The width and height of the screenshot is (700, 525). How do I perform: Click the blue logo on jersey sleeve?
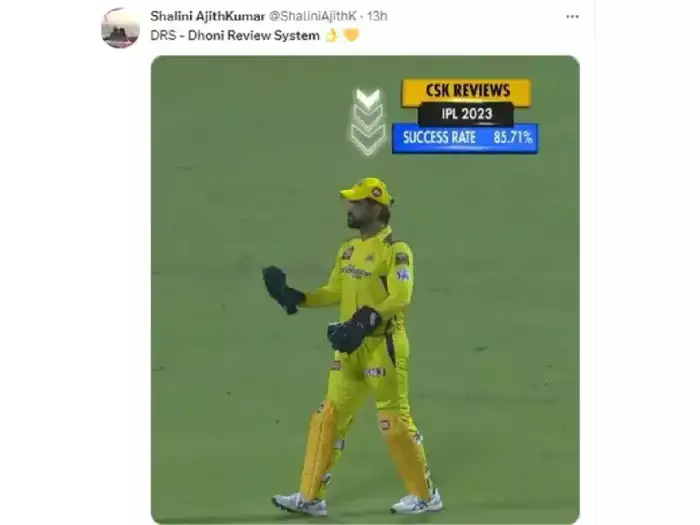(x=403, y=274)
